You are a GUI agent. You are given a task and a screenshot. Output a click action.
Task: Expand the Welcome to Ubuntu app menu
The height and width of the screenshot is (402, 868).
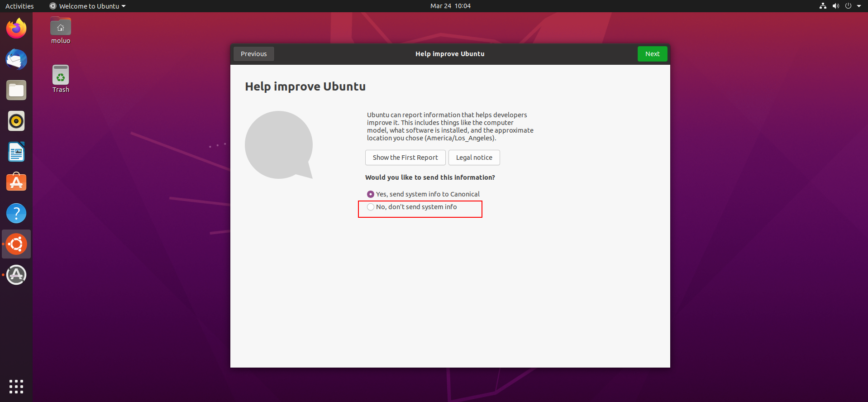point(88,6)
